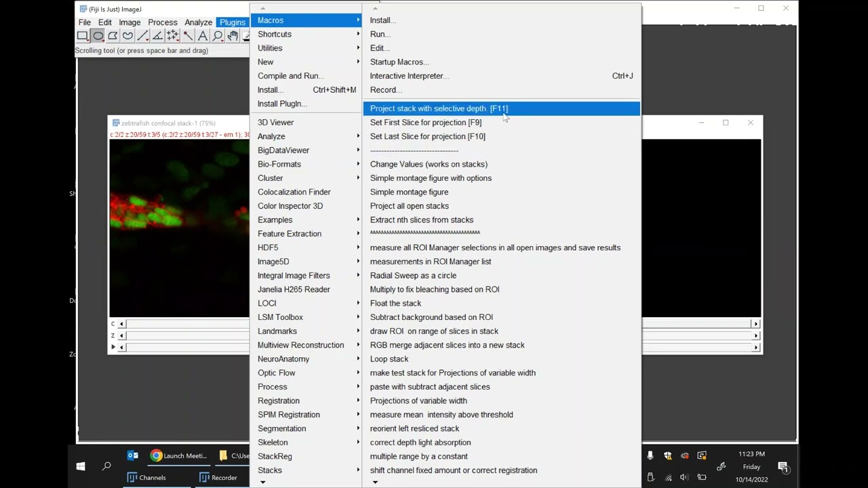This screenshot has width=868, height=488.
Task: Open Outlook from the taskbar
Action: (133, 455)
